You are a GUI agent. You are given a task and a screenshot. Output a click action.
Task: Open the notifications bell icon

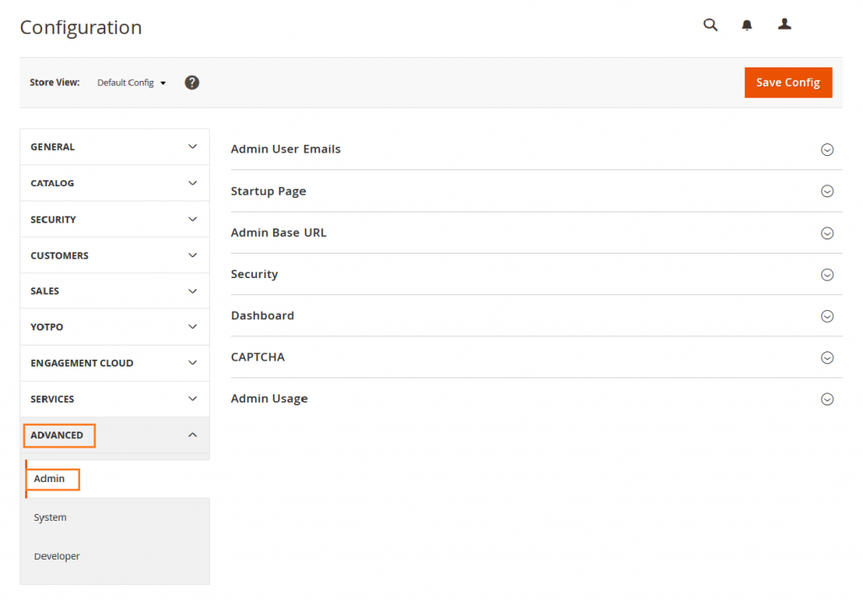747,24
